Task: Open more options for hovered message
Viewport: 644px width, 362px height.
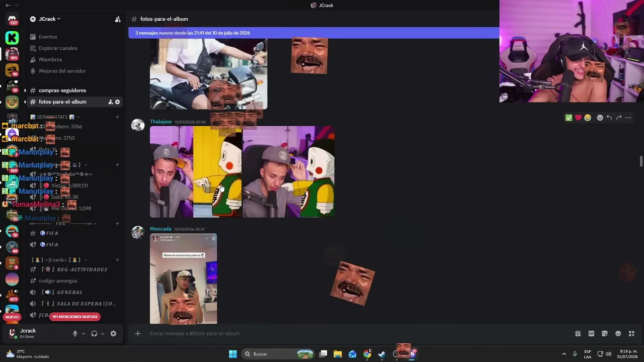Action: (x=628, y=118)
